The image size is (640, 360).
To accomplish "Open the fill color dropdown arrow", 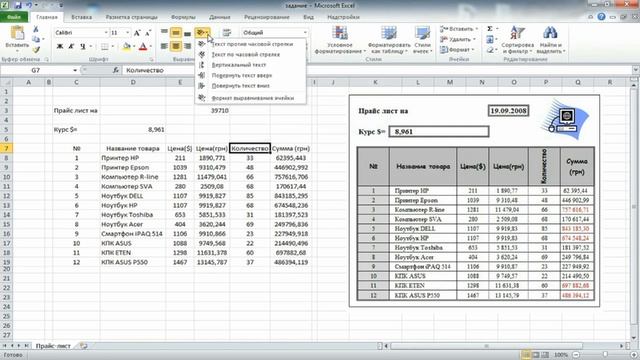I will [134, 47].
